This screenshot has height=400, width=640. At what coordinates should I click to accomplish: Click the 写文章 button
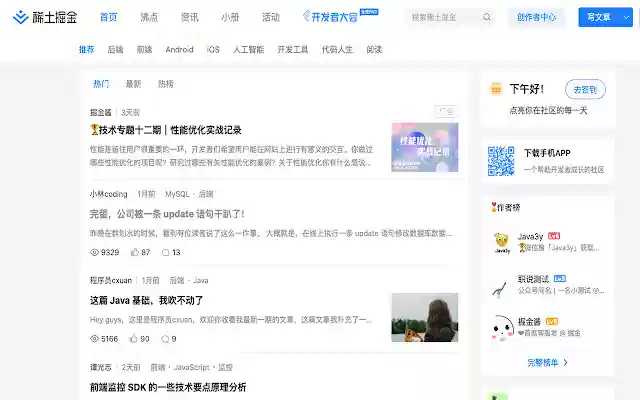click(599, 17)
